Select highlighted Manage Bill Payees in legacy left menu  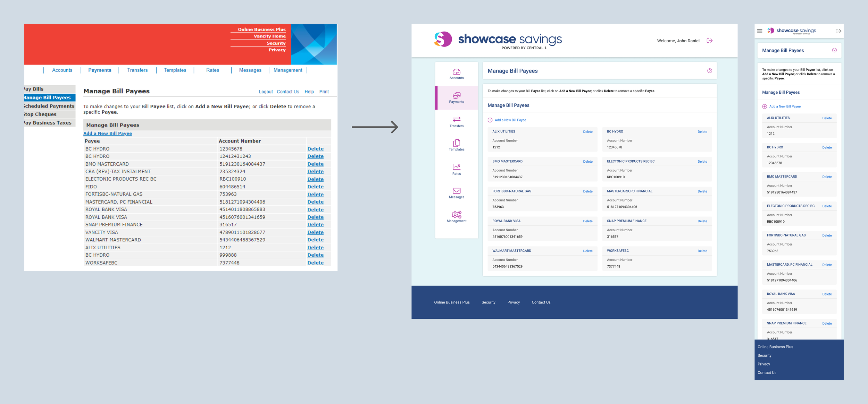click(50, 98)
